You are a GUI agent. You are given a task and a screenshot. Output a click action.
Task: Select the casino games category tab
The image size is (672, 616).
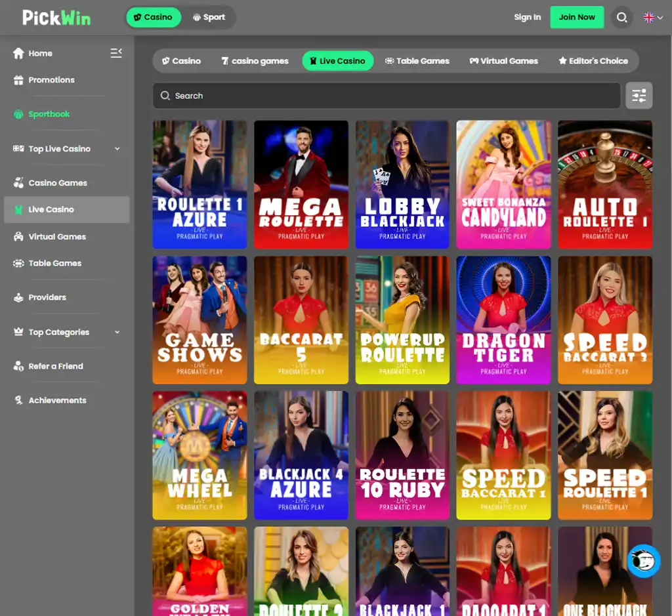coord(255,61)
